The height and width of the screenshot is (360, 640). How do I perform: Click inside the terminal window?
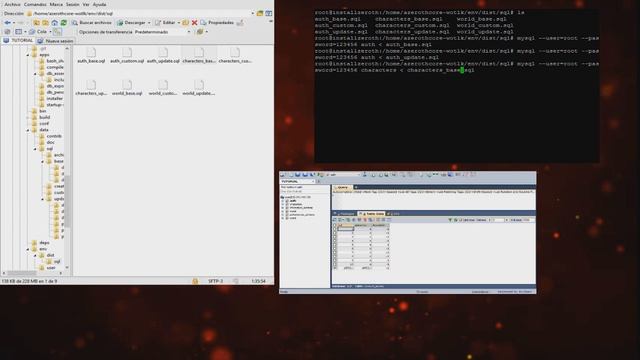pyautogui.click(x=457, y=86)
